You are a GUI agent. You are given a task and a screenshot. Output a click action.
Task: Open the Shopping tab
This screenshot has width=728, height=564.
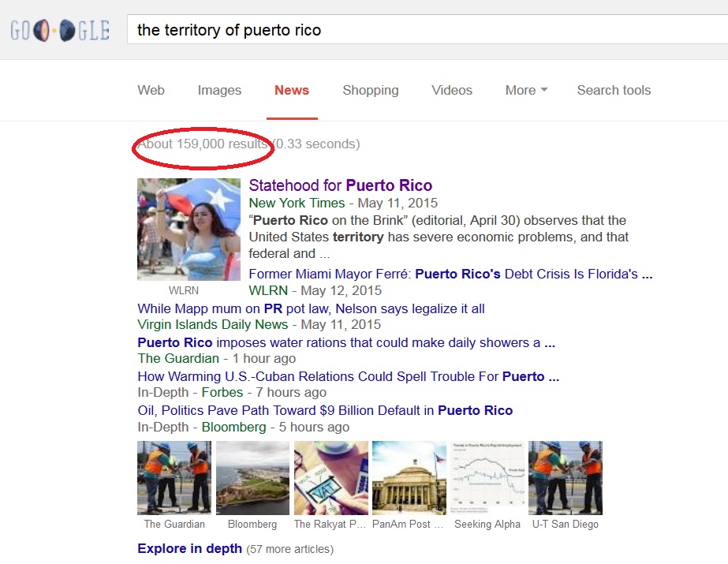pyautogui.click(x=371, y=90)
